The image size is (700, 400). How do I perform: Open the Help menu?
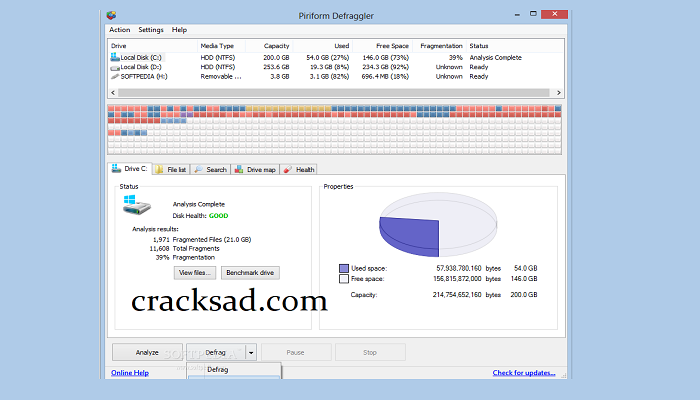(x=179, y=30)
